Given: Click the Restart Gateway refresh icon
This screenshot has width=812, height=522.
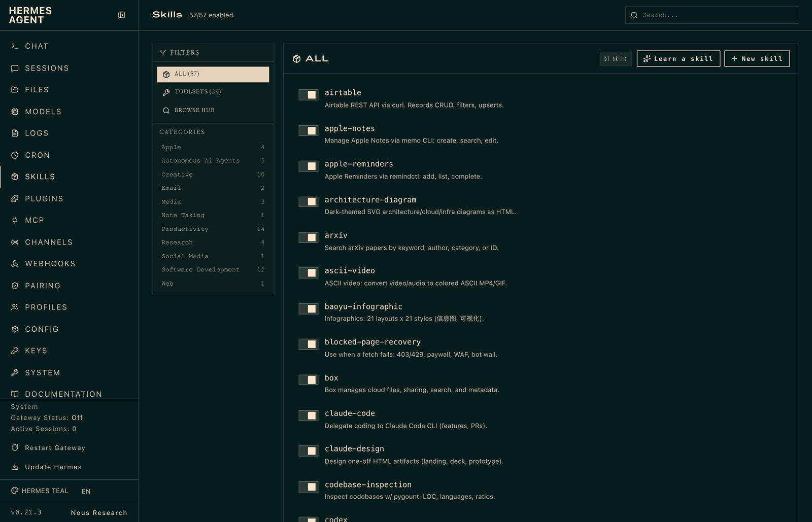Looking at the screenshot, I should 15,448.
